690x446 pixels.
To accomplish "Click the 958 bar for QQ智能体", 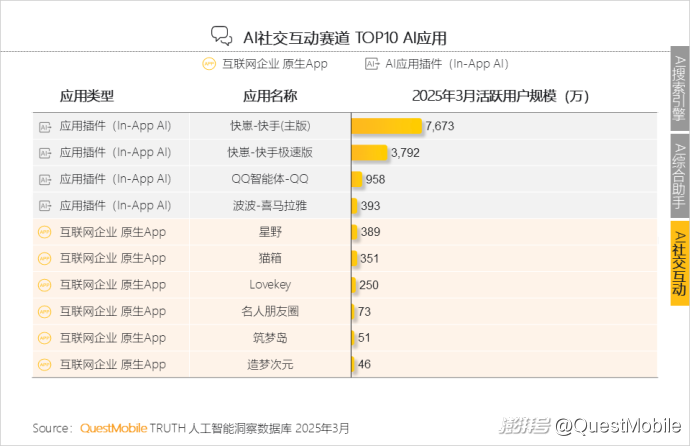I will tap(357, 179).
